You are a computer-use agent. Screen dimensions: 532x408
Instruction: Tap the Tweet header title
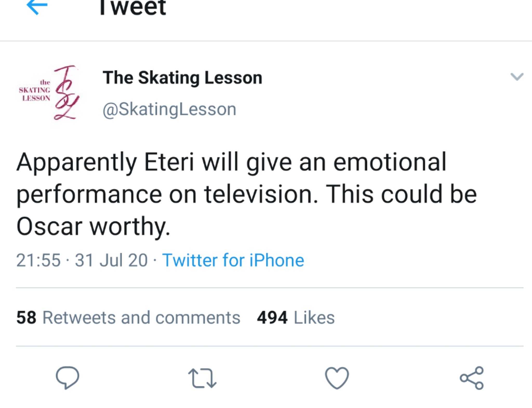(132, 7)
